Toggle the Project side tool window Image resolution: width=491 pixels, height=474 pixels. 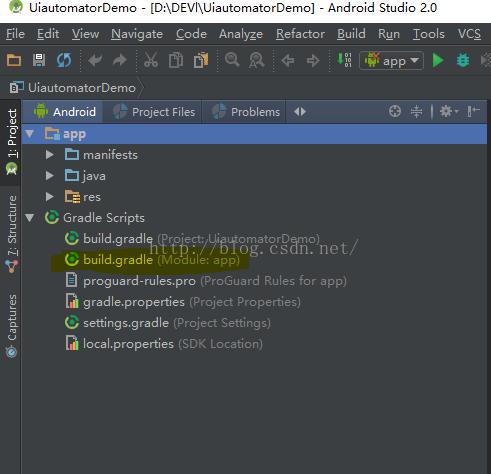12,142
